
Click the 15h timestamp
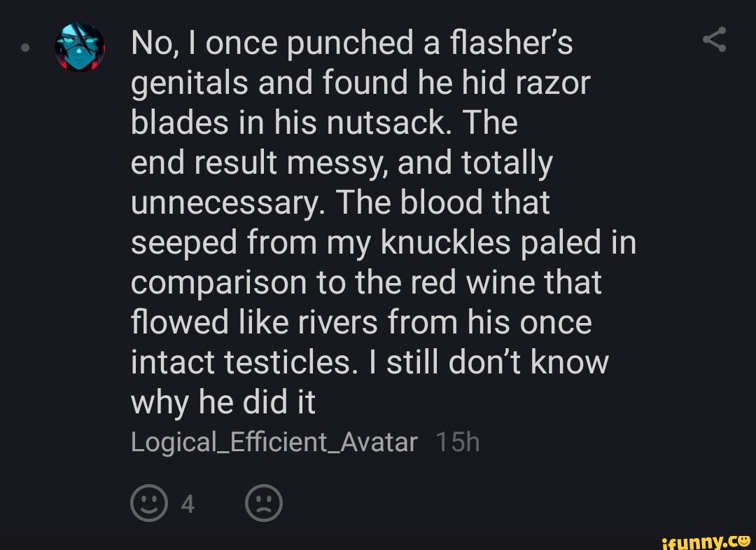pos(457,442)
